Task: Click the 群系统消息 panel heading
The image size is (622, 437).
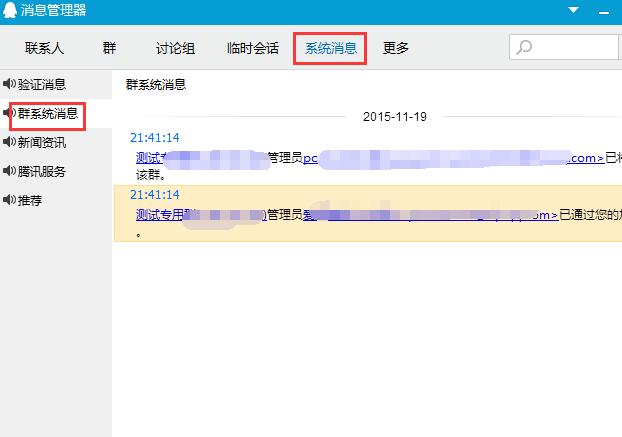Action: (156, 84)
